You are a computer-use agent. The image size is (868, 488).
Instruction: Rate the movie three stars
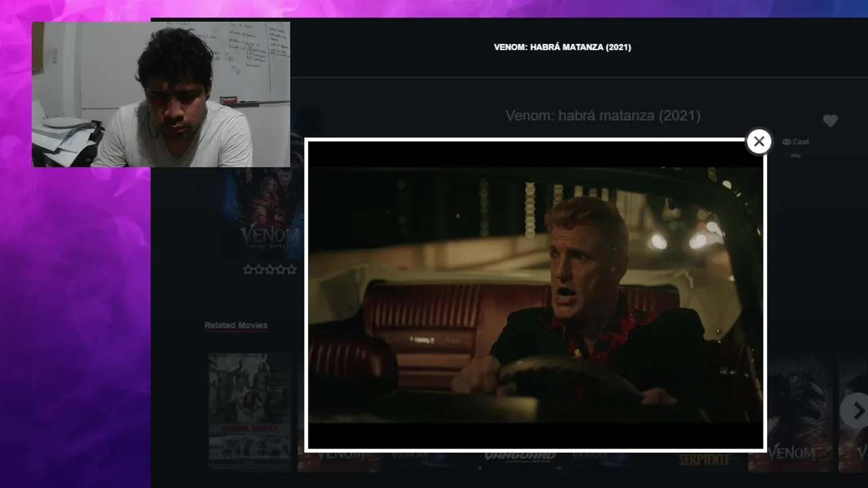(x=270, y=269)
